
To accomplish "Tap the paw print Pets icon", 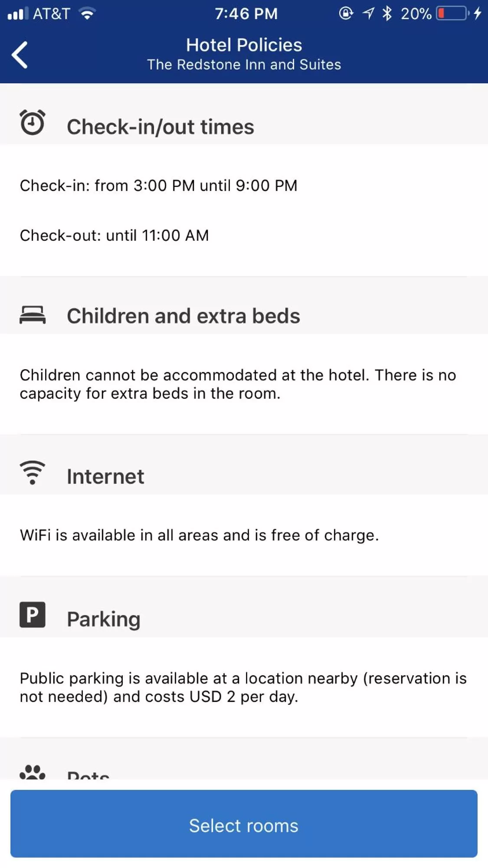I will click(33, 773).
